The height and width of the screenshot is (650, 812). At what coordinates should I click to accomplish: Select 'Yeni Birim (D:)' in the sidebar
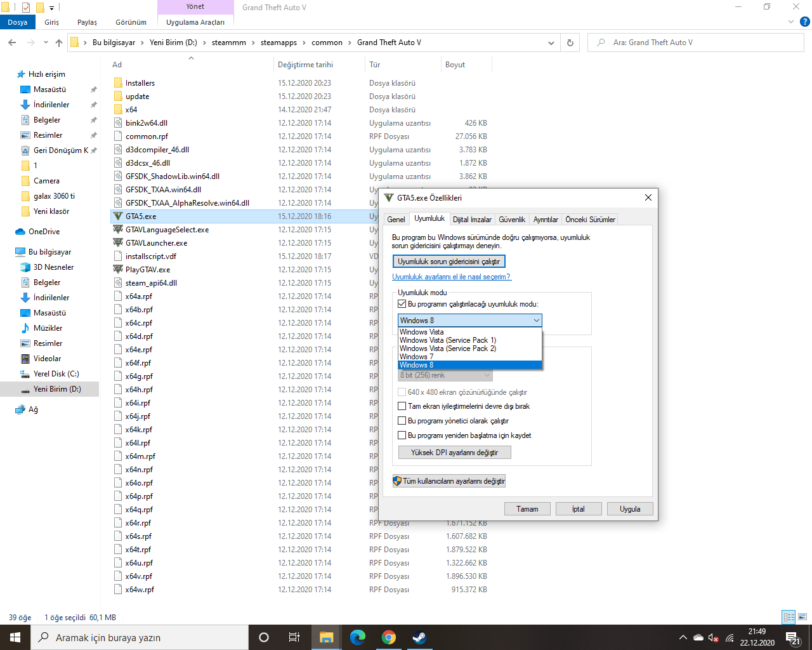(x=57, y=389)
